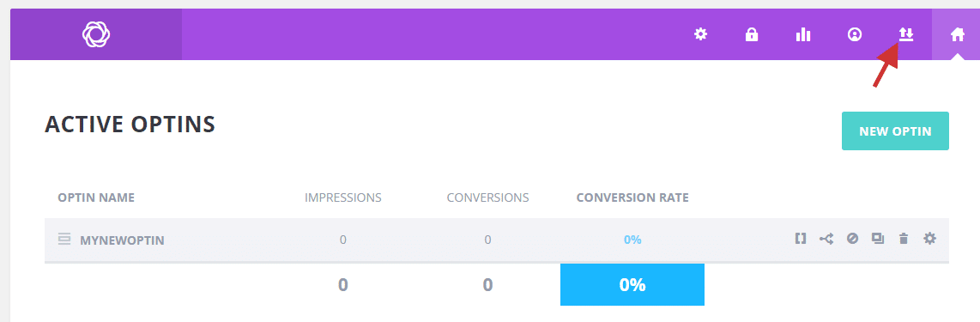
Task: Click the blue total 0% box
Action: click(632, 284)
